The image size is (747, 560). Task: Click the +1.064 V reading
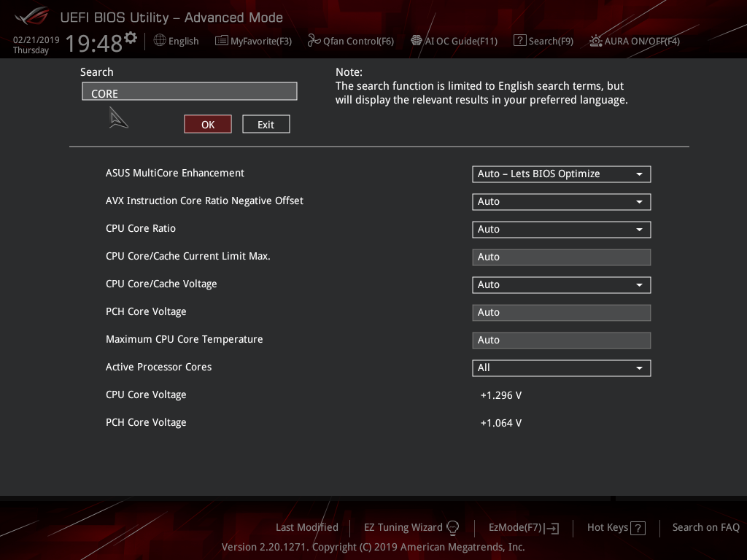click(500, 423)
